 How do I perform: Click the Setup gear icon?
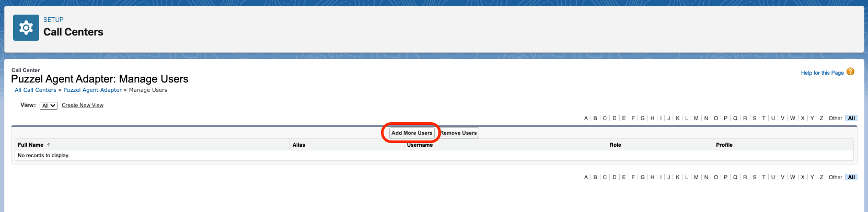[x=26, y=28]
